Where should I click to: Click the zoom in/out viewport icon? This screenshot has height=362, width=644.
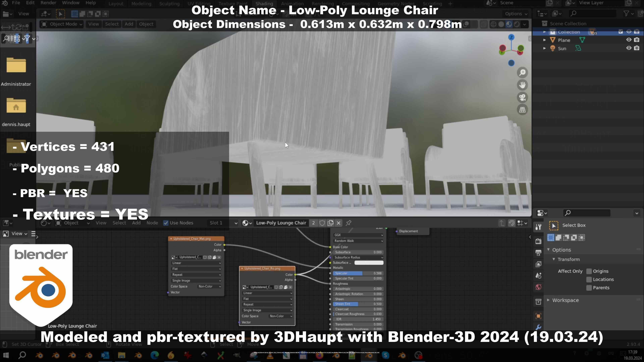(x=522, y=73)
